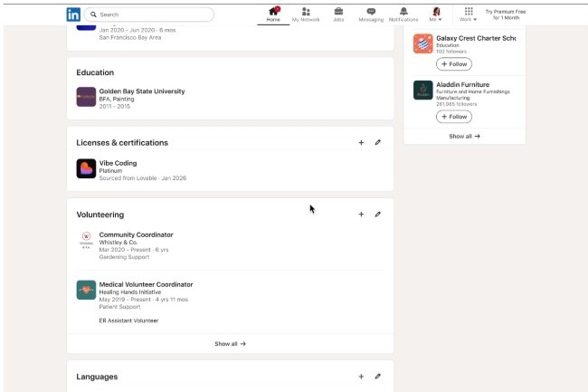Open Golden Bay State University logo
Viewport: 588px width, 392px height.
(x=86, y=97)
